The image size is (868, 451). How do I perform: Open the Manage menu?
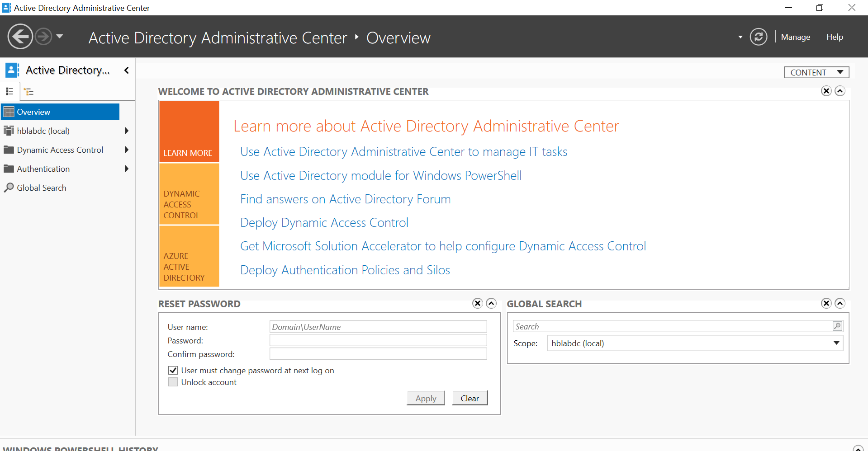point(796,37)
